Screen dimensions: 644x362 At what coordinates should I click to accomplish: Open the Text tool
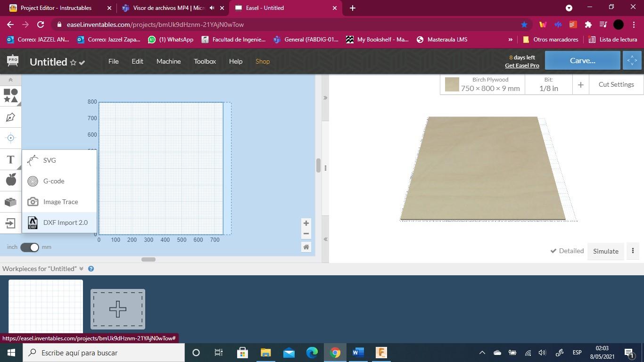pyautogui.click(x=9, y=159)
